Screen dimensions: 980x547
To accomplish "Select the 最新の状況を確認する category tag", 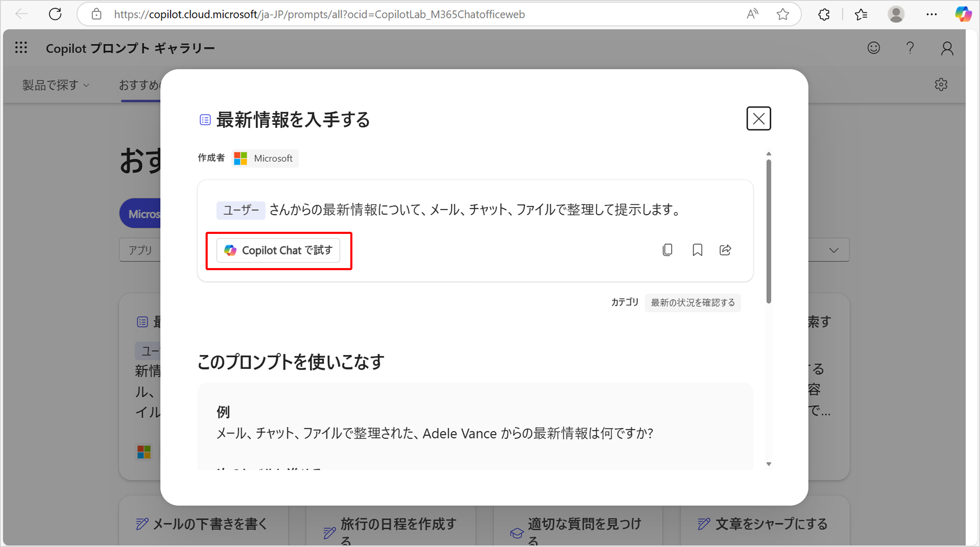I will click(693, 303).
